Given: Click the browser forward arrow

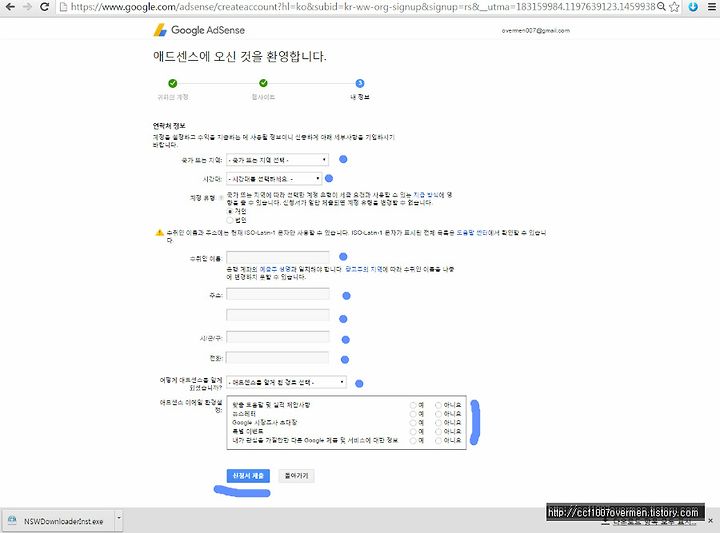Looking at the screenshot, I should click(27, 7).
